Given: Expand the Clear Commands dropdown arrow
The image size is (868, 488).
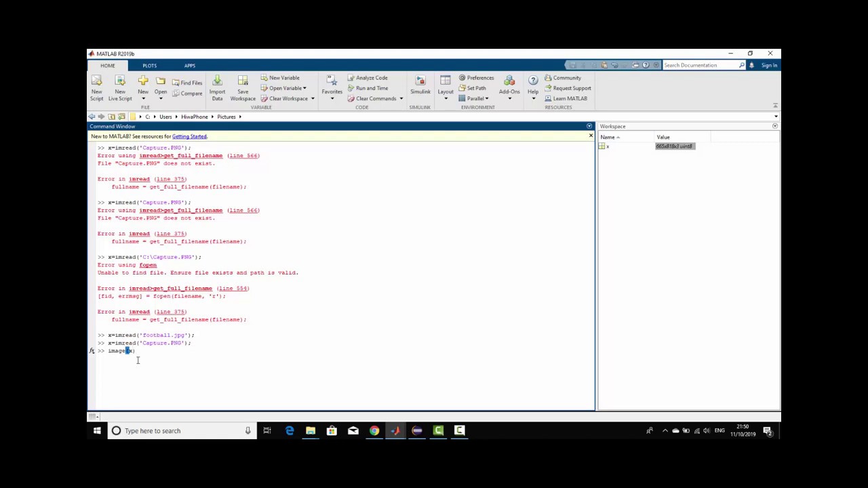Looking at the screenshot, I should [x=401, y=98].
